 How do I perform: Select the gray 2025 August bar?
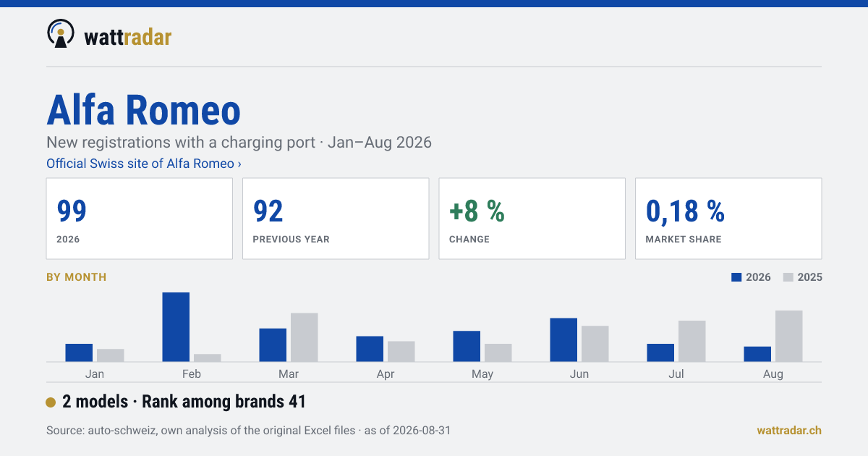pyautogui.click(x=789, y=336)
